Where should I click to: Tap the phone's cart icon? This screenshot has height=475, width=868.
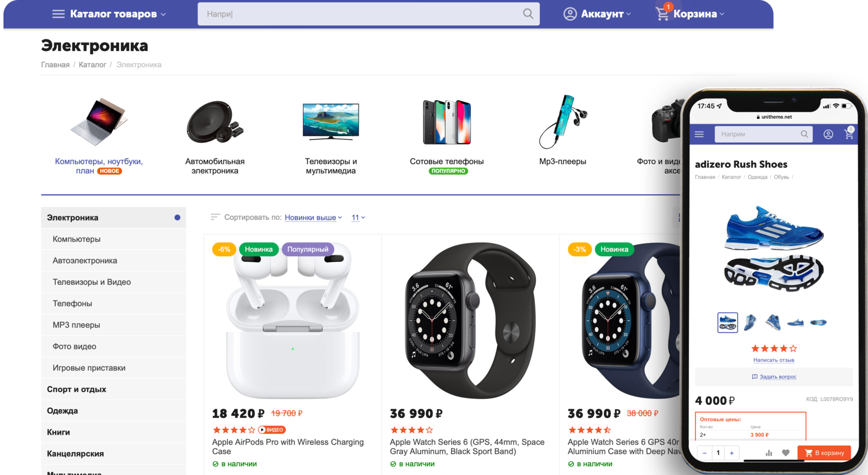click(x=849, y=133)
